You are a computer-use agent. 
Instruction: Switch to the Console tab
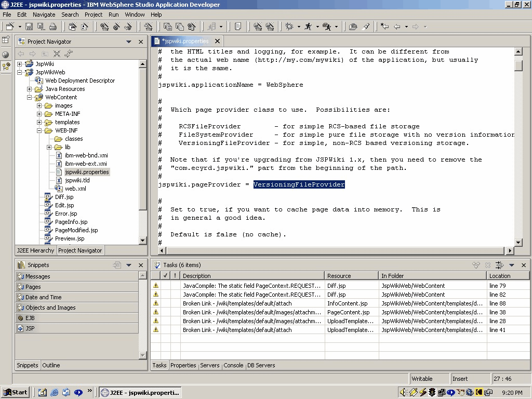pos(233,365)
